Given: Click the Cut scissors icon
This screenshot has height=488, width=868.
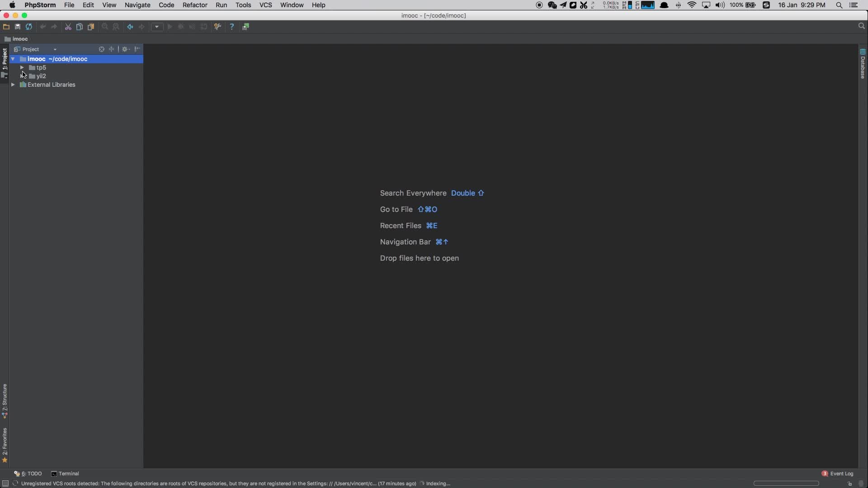Looking at the screenshot, I should click(68, 27).
